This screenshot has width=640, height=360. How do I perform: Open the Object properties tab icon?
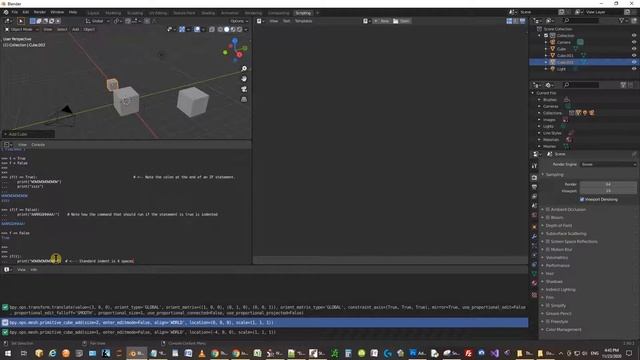coord(534,227)
